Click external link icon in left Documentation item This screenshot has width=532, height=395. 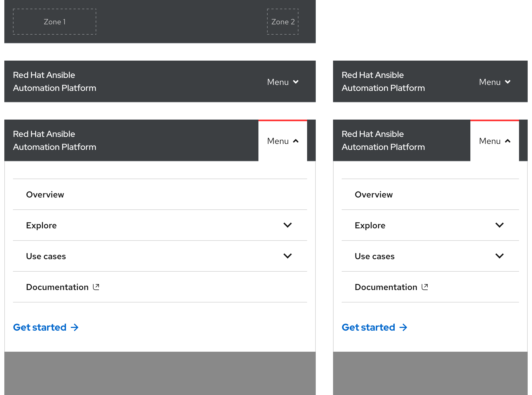click(96, 287)
